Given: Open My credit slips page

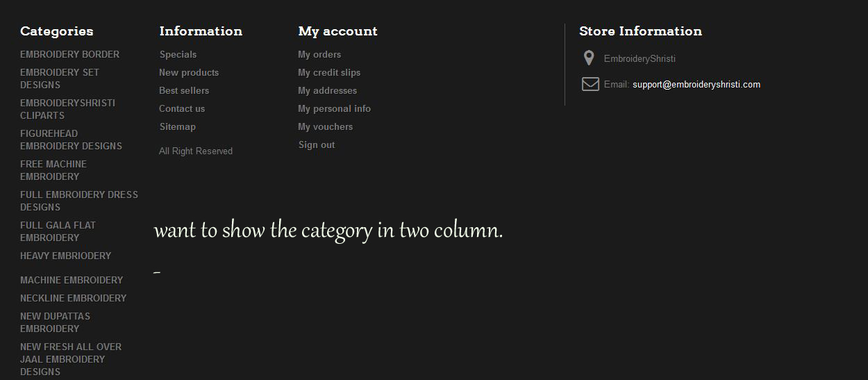Looking at the screenshot, I should 329,72.
